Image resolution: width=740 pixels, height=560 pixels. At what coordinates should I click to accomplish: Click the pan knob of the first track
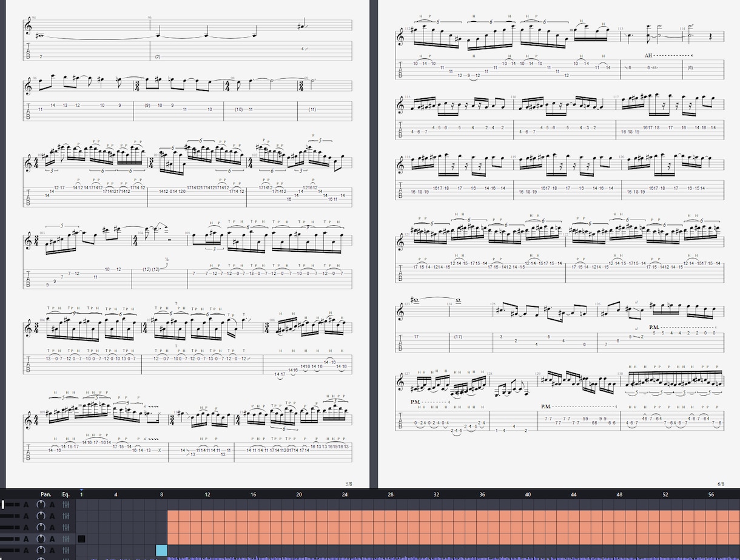[x=41, y=505]
